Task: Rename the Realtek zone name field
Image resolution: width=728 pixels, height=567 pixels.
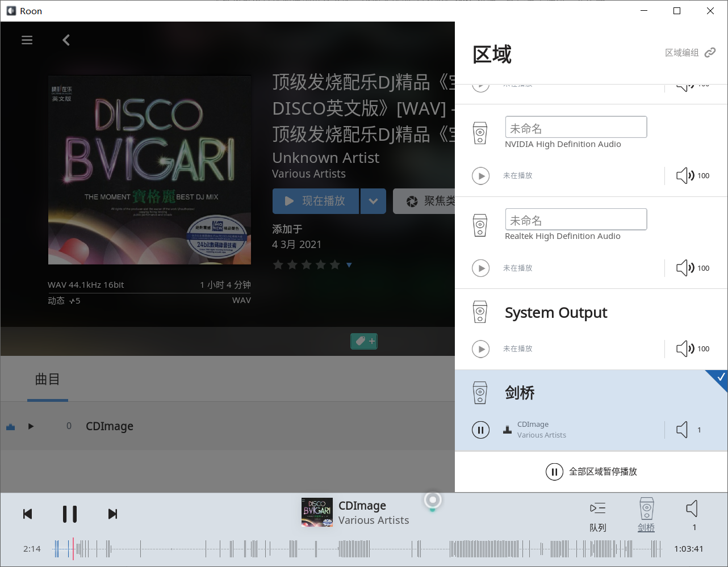Action: 576,219
